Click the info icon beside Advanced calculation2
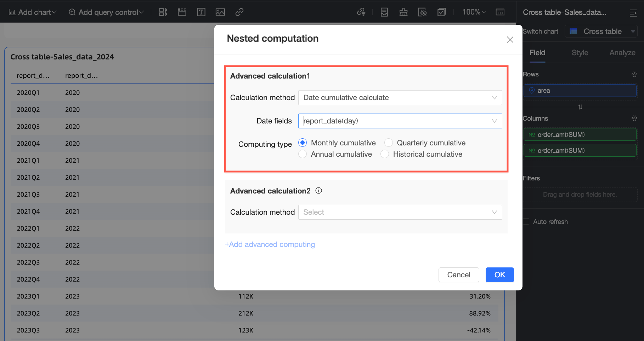Screen dimensions: 644x341 coord(319,191)
